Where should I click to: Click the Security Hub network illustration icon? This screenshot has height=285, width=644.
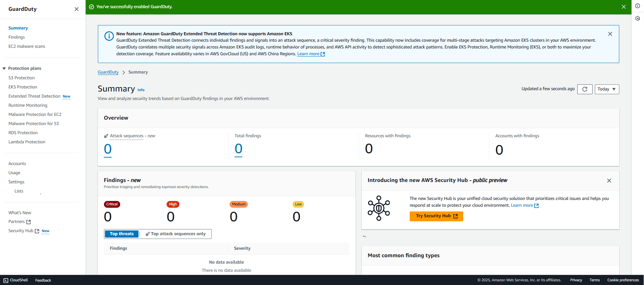coord(379,208)
